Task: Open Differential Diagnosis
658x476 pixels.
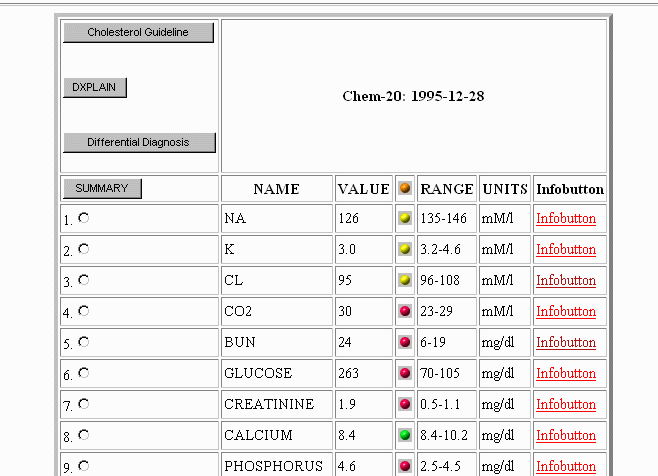Action: pyautogui.click(x=138, y=142)
